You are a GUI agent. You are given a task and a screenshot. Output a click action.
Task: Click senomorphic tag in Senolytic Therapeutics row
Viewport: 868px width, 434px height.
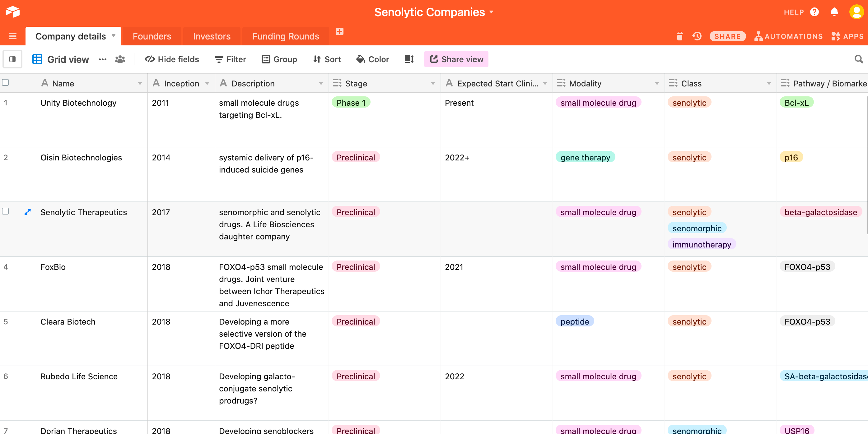697,228
